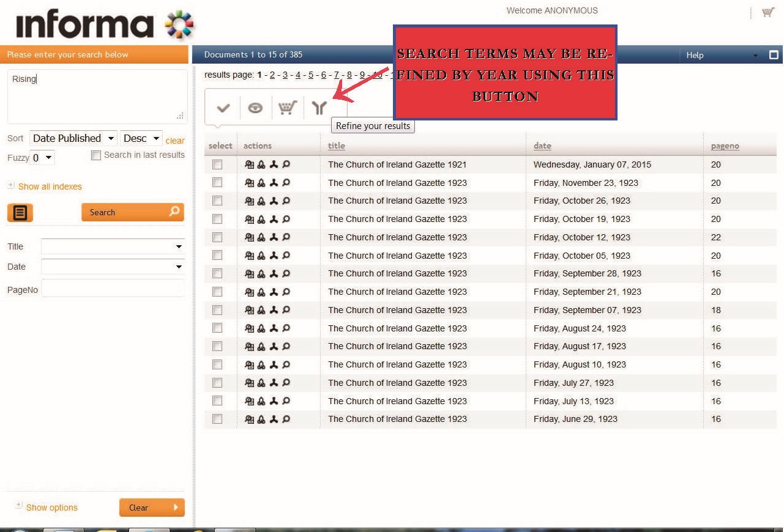Open document icon for October 12, 1923 row

[249, 237]
